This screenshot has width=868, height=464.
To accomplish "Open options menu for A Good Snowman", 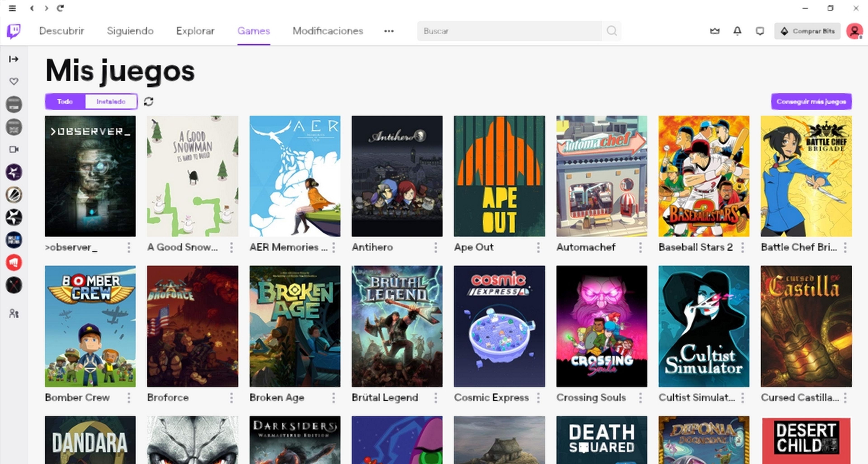I will coord(231,248).
